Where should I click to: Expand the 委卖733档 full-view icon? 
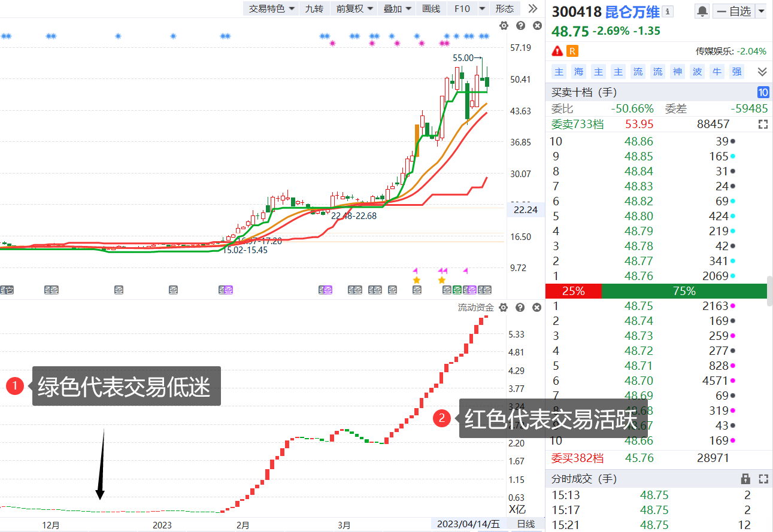[x=763, y=124]
